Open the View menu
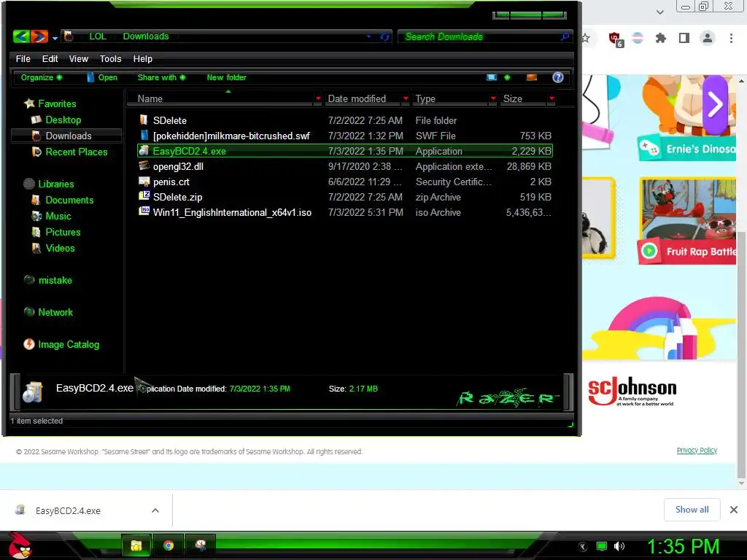Viewport: 747px width, 560px height. pos(79,58)
